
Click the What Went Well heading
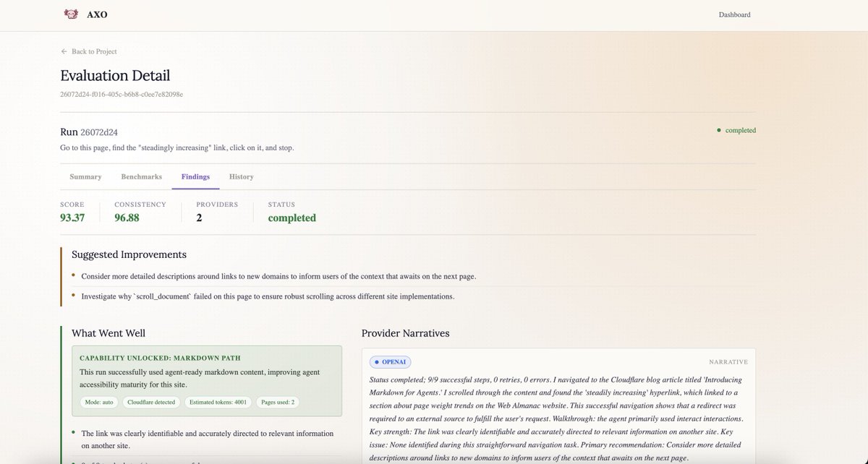[109, 333]
